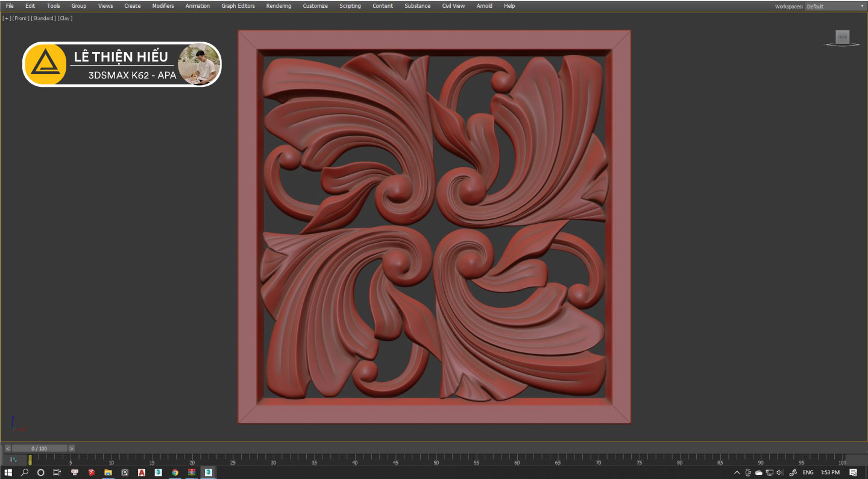Open WinRAR from the taskbar
Viewport: 868px width, 479px height.
coord(192,472)
